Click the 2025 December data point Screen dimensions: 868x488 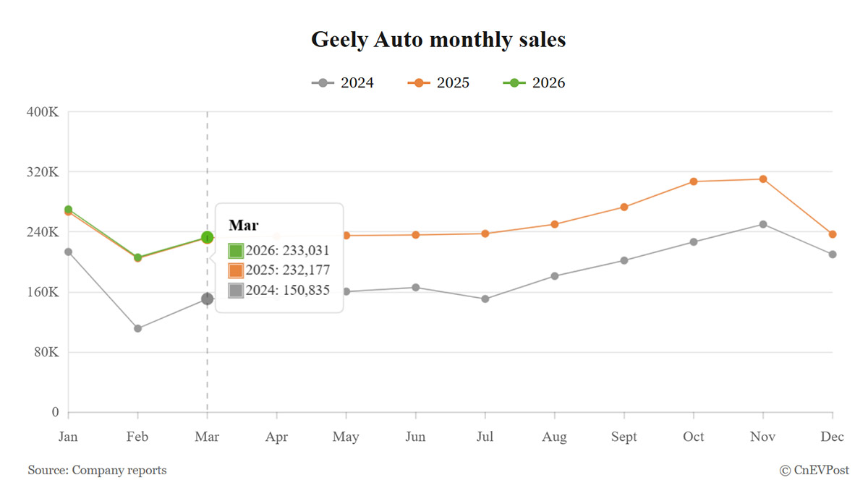point(833,234)
